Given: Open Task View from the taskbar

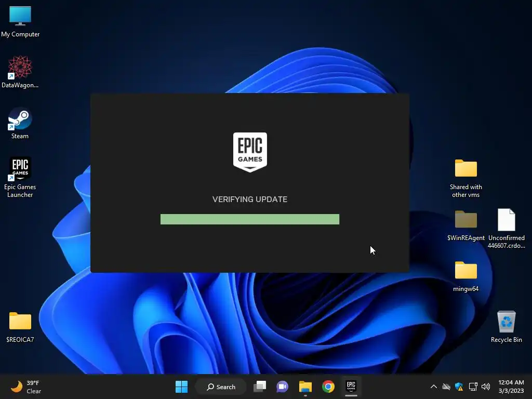Looking at the screenshot, I should pyautogui.click(x=260, y=387).
